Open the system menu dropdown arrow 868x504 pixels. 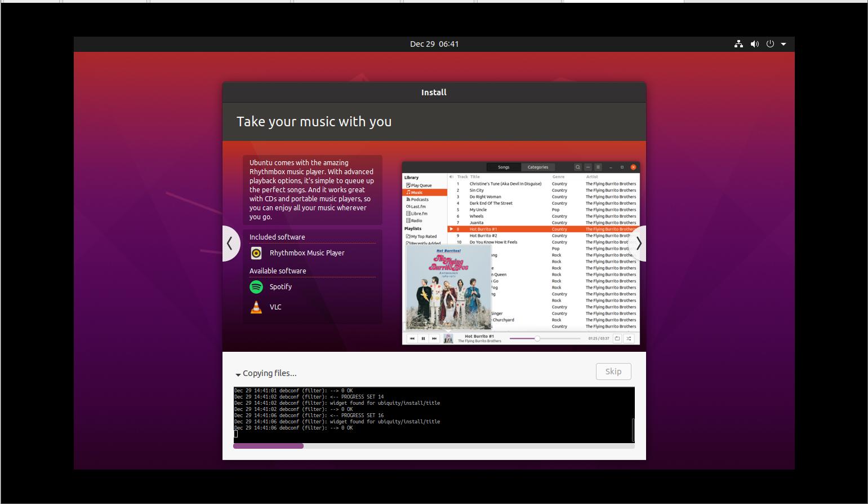[784, 44]
